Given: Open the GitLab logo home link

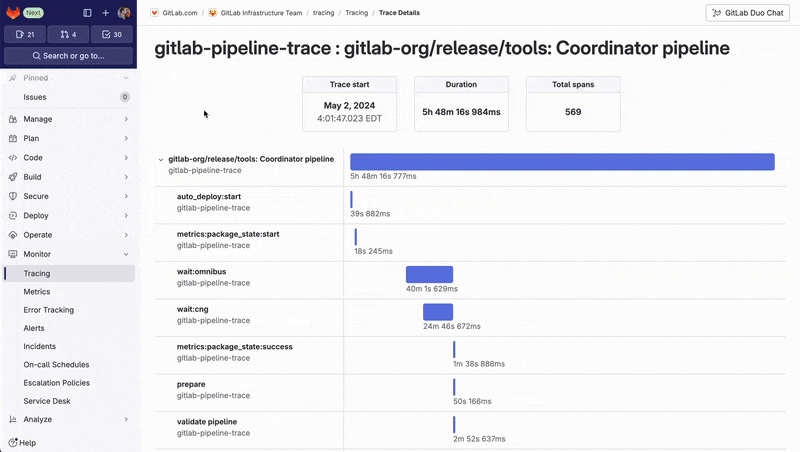Looking at the screenshot, I should pos(13,13).
